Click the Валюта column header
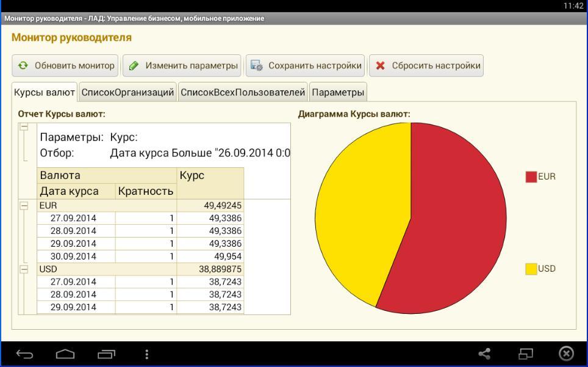The image size is (588, 367). [107, 175]
